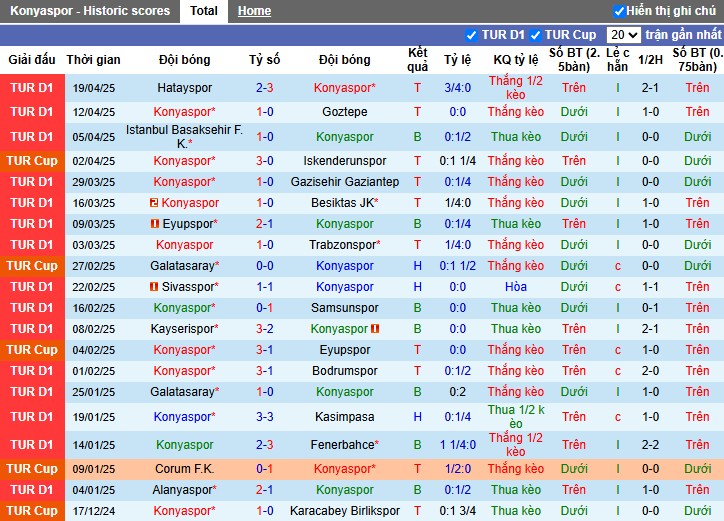Open the 20 recent matches dropdown
724x521 pixels.
click(x=623, y=35)
